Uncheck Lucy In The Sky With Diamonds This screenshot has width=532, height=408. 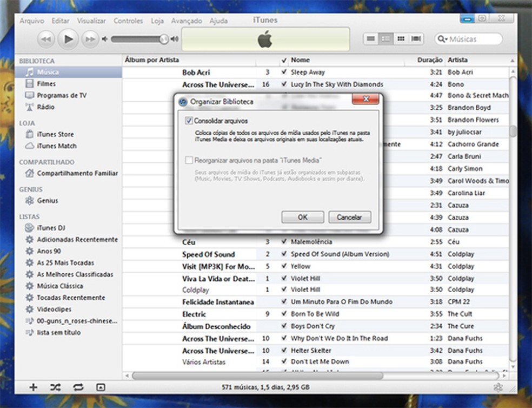[284, 84]
